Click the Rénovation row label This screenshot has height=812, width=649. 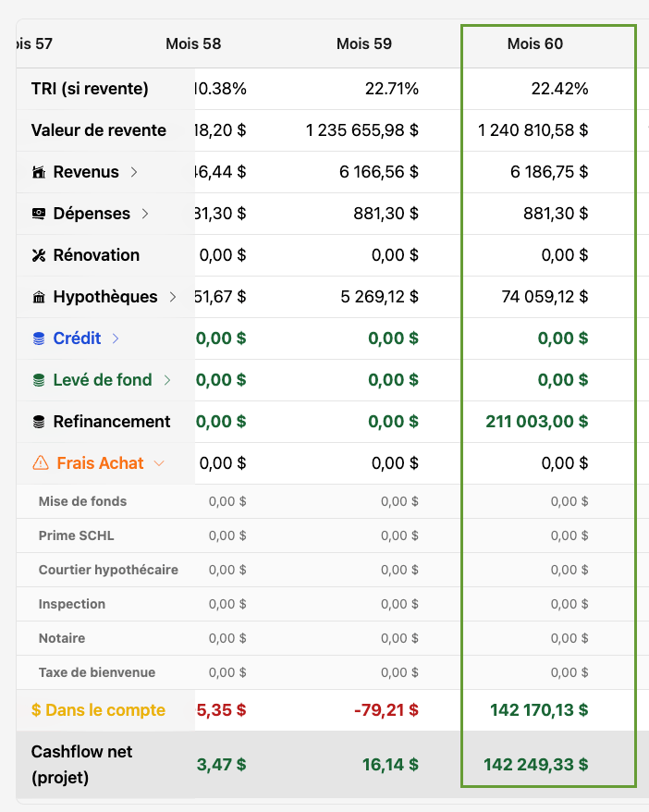point(96,254)
